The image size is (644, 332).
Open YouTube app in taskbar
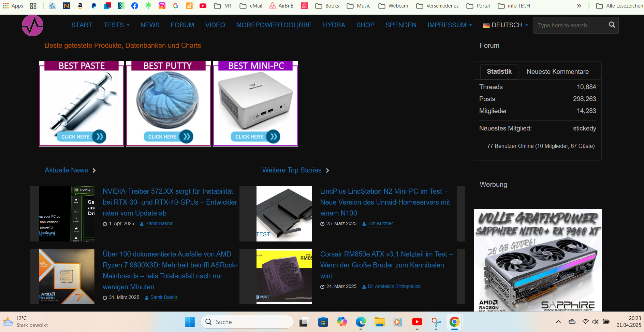417,322
